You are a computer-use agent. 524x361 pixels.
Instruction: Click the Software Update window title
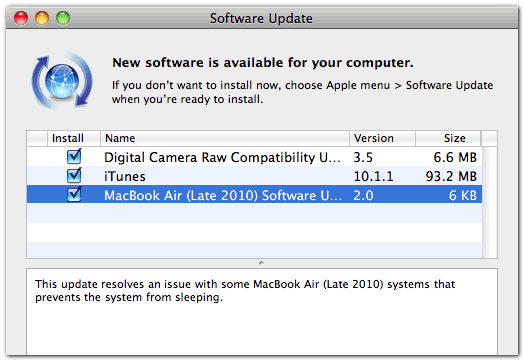pyautogui.click(x=261, y=18)
